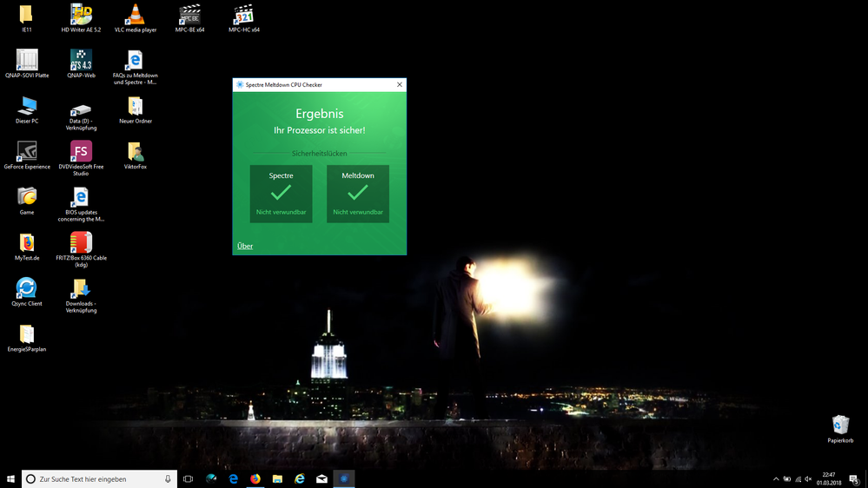Screen dimensions: 868x488
Task: Open the dark round app icon beside Task View
Action: [x=211, y=478]
